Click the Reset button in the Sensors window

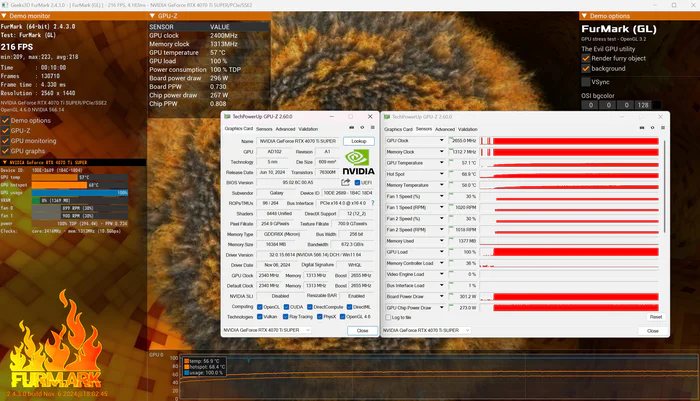point(655,317)
